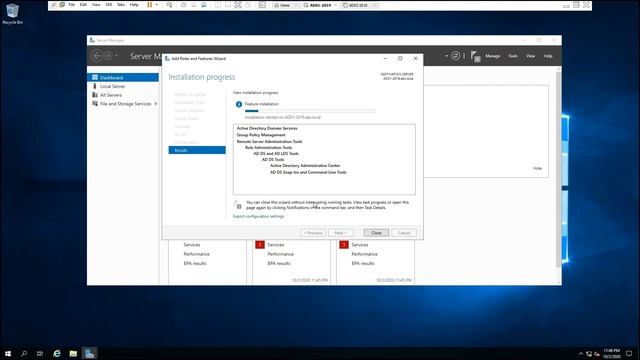Select Results step in wizard sidebar

[197, 150]
